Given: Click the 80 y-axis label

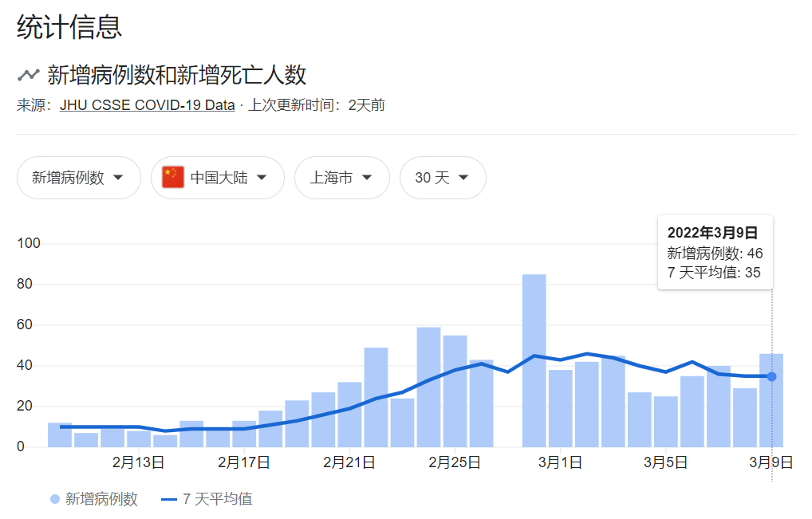Looking at the screenshot, I should click(x=25, y=284).
